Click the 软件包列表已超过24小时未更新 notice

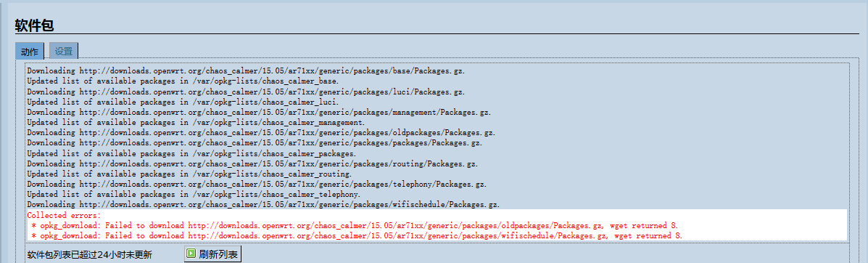coord(90,255)
